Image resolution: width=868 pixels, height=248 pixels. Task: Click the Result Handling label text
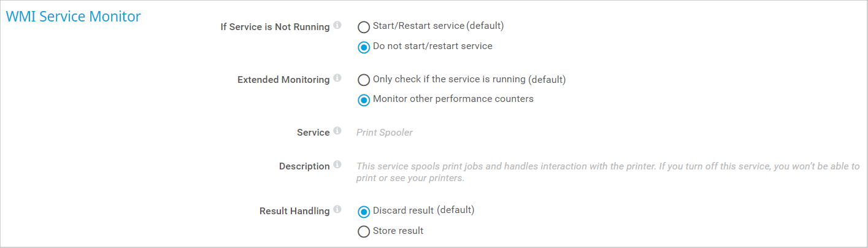[294, 211]
